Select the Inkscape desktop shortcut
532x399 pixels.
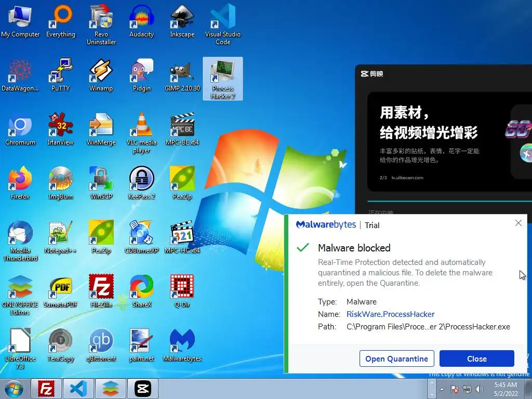click(x=182, y=20)
